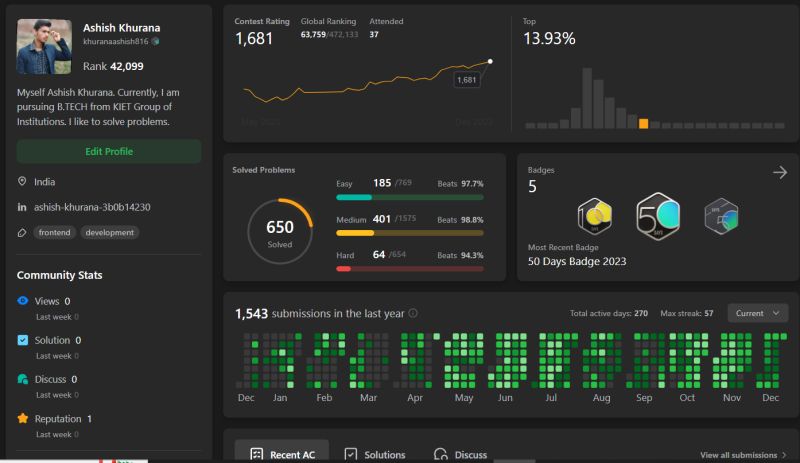The width and height of the screenshot is (800, 463).
Task: Click the 650 Solved circular progress
Action: [280, 231]
